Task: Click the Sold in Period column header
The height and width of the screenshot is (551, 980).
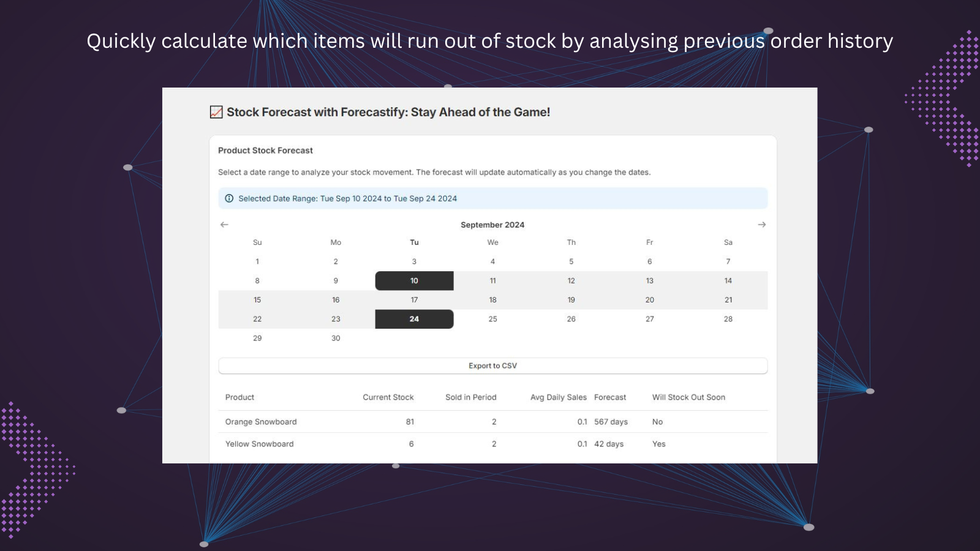Action: coord(471,397)
